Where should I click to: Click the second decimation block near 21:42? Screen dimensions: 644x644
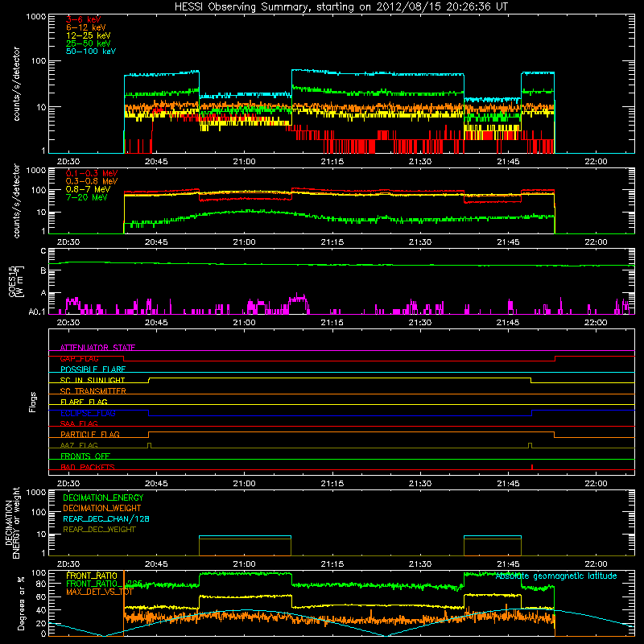tap(493, 546)
